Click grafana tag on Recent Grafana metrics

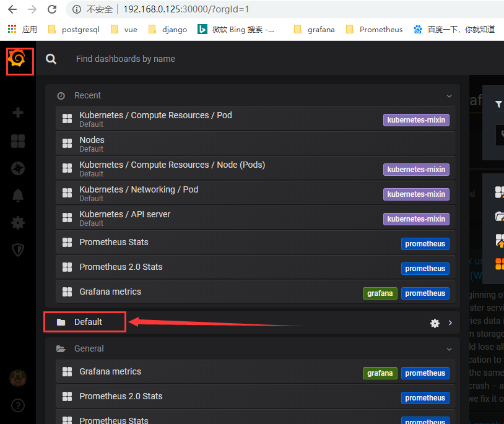pos(380,293)
